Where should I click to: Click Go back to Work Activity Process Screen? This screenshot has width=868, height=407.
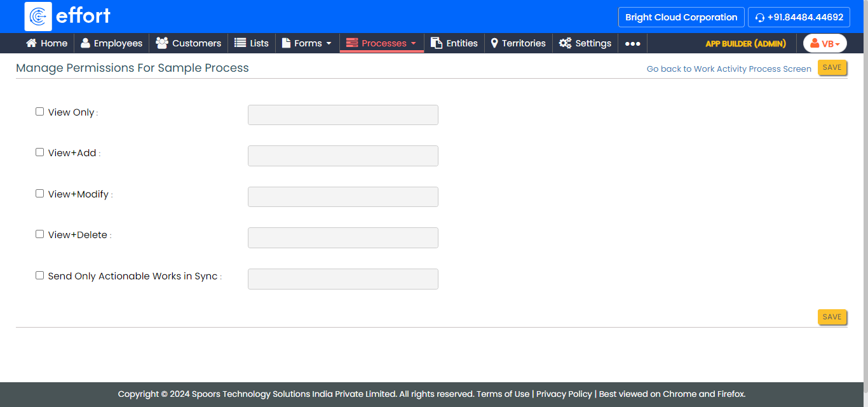pyautogui.click(x=729, y=69)
